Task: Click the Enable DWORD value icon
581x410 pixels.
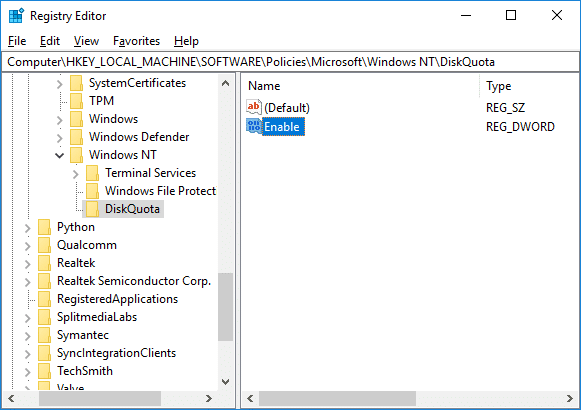Action: pos(254,127)
